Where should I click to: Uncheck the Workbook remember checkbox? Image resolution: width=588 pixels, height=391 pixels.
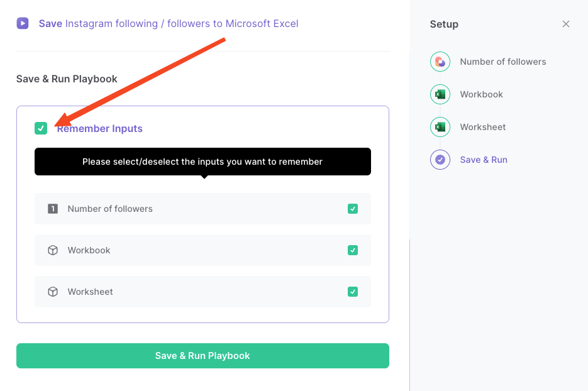(353, 250)
